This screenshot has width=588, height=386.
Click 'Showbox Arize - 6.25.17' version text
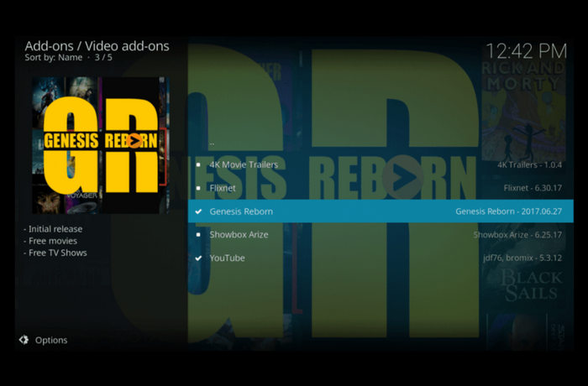(x=517, y=235)
